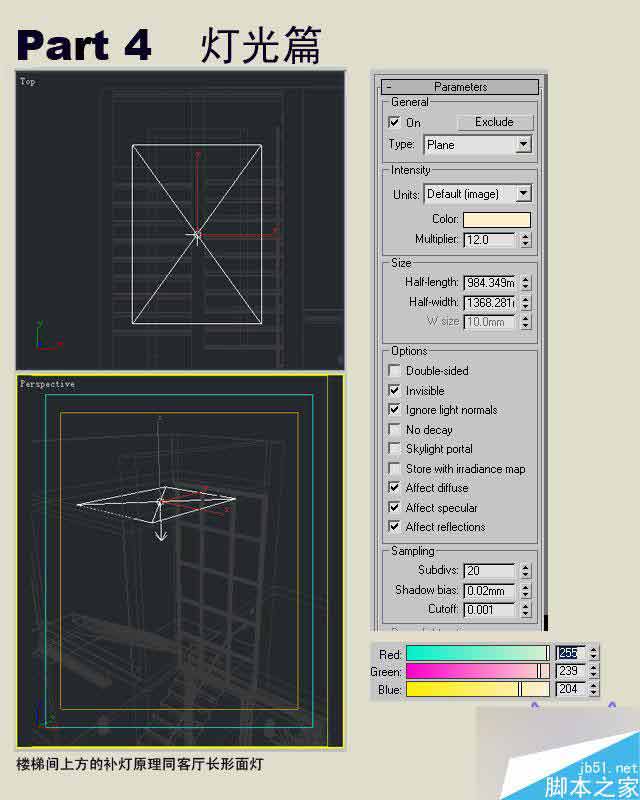Screen dimensions: 640x800
Task: Click the Half-width input field
Action: pyautogui.click(x=489, y=303)
